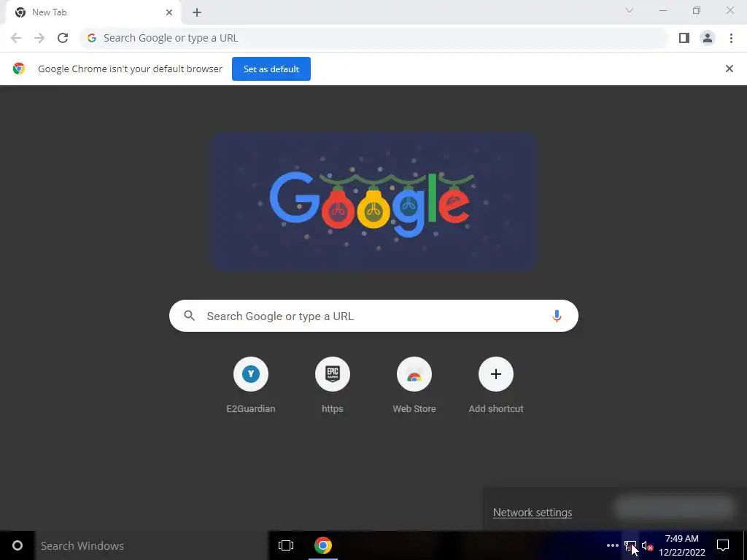Restore down the Chrome window
This screenshot has height=560, width=747.
tap(697, 10)
